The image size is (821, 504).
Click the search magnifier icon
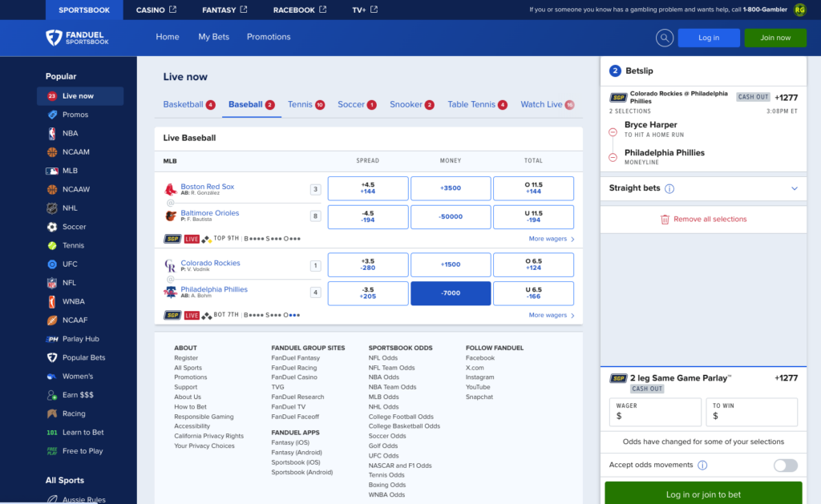pos(664,38)
